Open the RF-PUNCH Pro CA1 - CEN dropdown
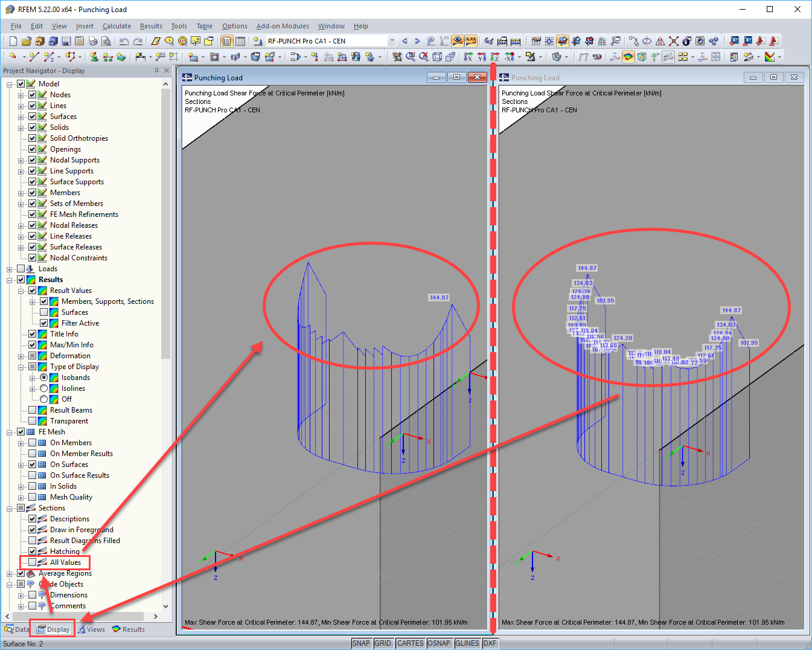This screenshot has height=650, width=812. (x=392, y=41)
